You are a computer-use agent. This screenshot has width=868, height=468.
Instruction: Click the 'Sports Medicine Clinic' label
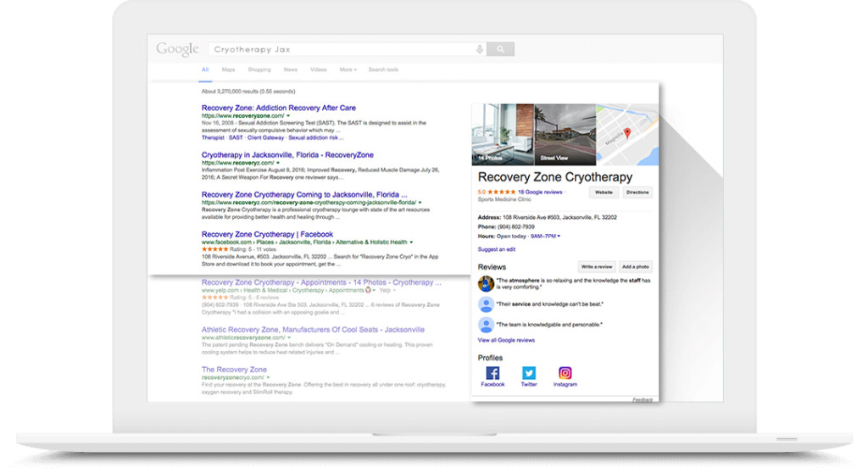coord(504,200)
